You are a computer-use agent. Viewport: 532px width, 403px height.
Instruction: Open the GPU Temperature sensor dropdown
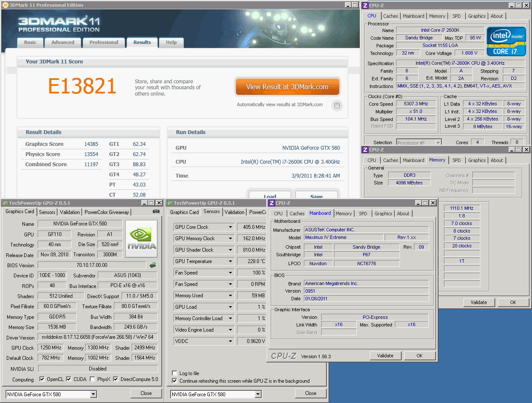(x=231, y=261)
